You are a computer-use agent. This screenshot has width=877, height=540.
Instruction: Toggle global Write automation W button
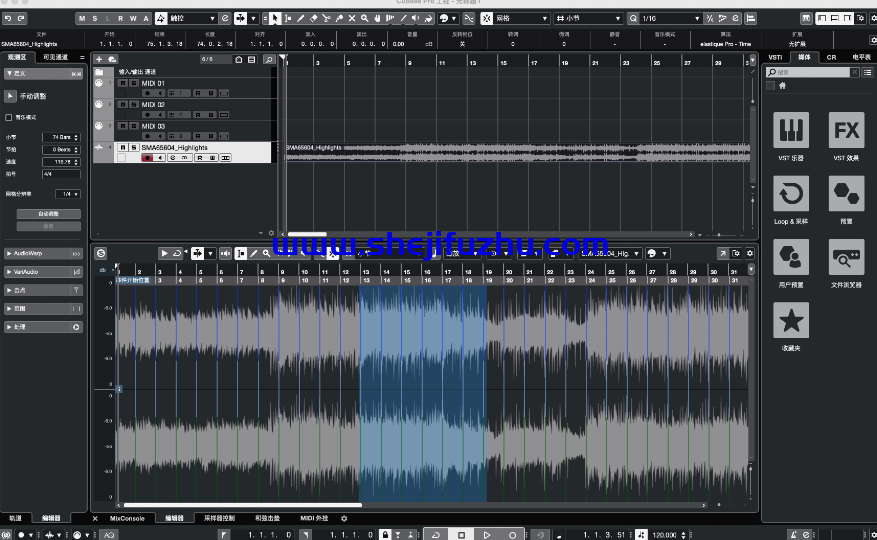tap(133, 18)
